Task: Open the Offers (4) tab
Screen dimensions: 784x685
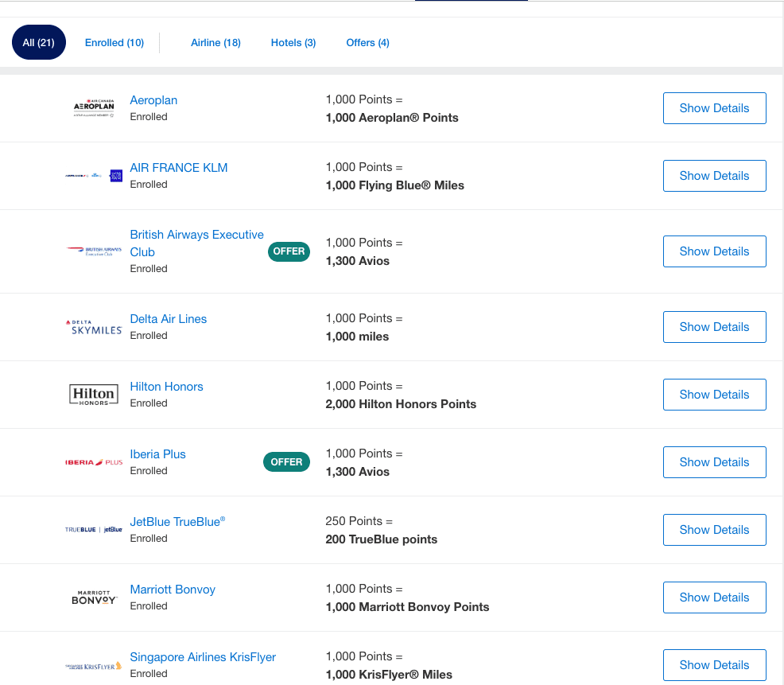Action: [367, 43]
